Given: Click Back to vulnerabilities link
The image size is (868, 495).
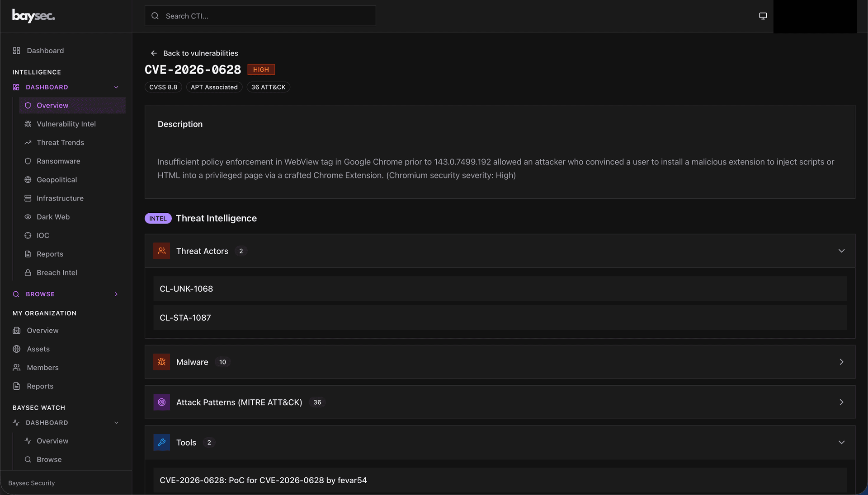Looking at the screenshot, I should pyautogui.click(x=200, y=53).
